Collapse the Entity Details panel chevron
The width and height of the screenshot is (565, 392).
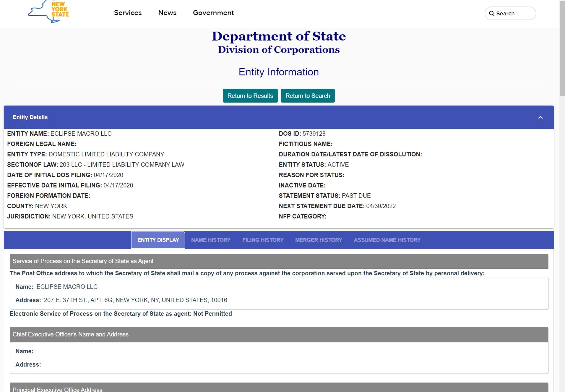[x=540, y=117]
